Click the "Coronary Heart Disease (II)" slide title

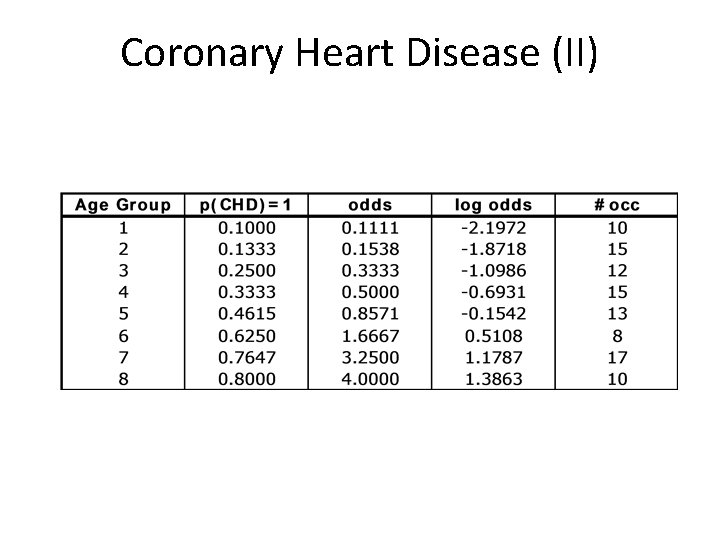359,53
